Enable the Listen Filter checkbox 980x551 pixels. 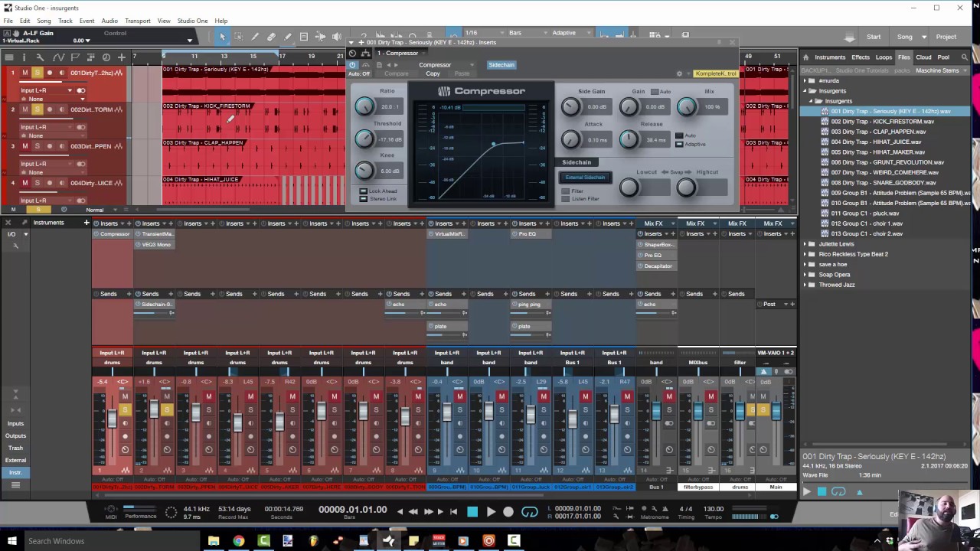tap(566, 199)
